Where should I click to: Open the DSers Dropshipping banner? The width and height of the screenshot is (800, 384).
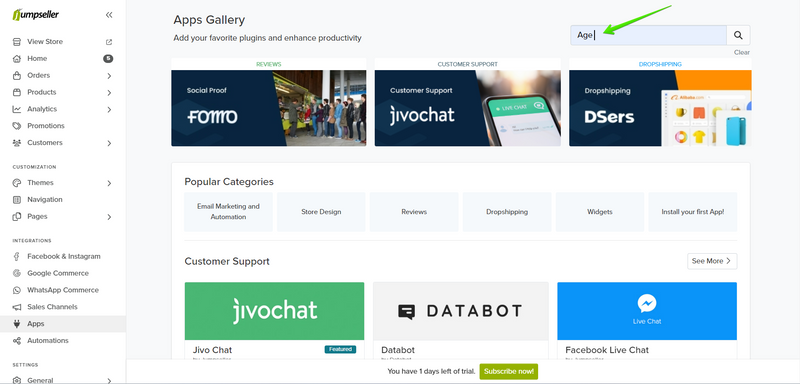point(660,108)
